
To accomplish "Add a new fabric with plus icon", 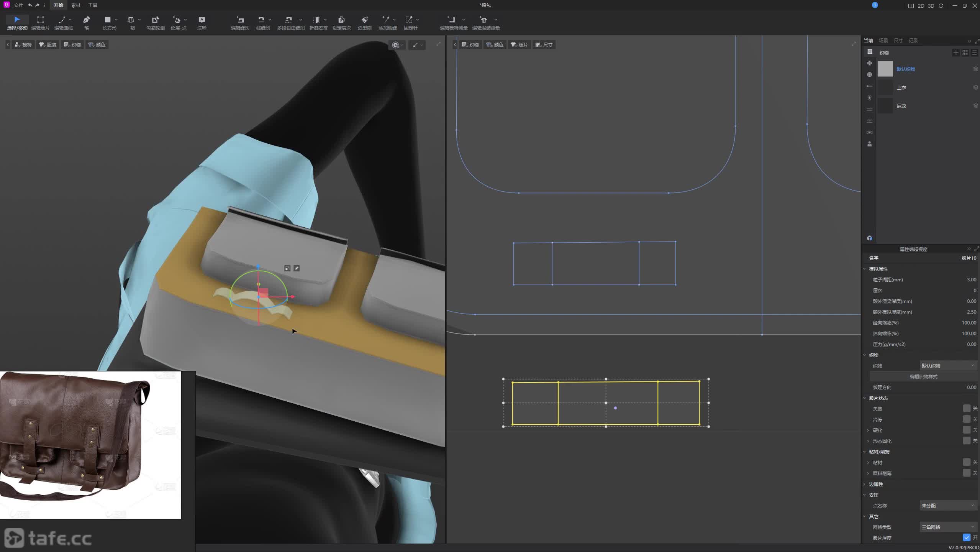I will click(956, 53).
